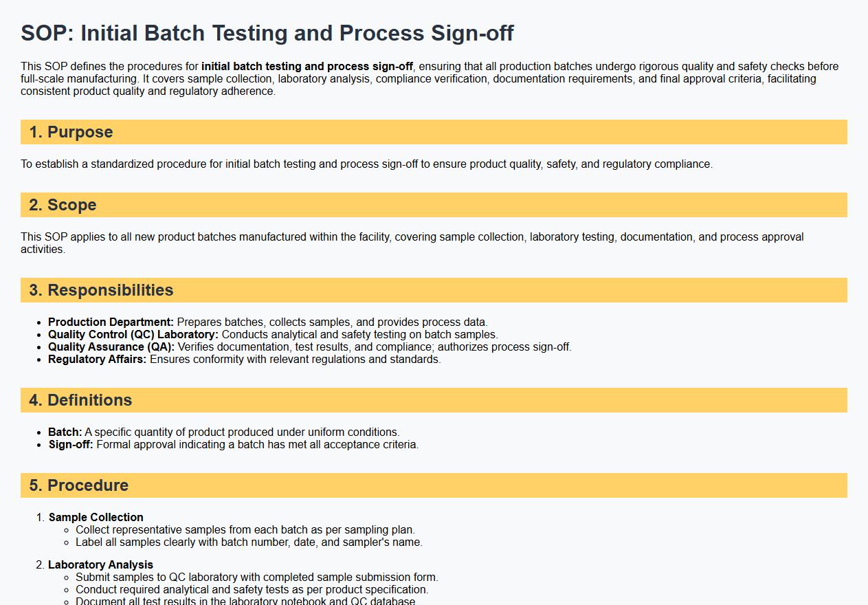Click the 'Sign-off:' definition term

coord(70,444)
